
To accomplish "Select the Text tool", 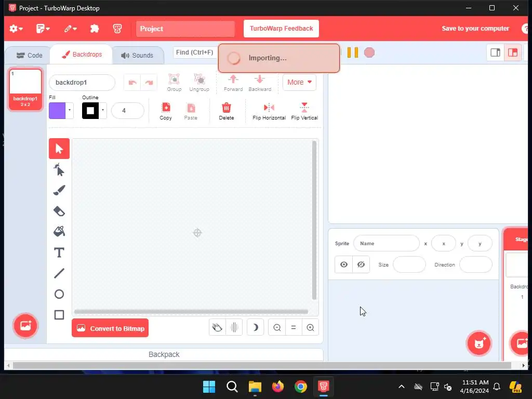I will tap(59, 253).
